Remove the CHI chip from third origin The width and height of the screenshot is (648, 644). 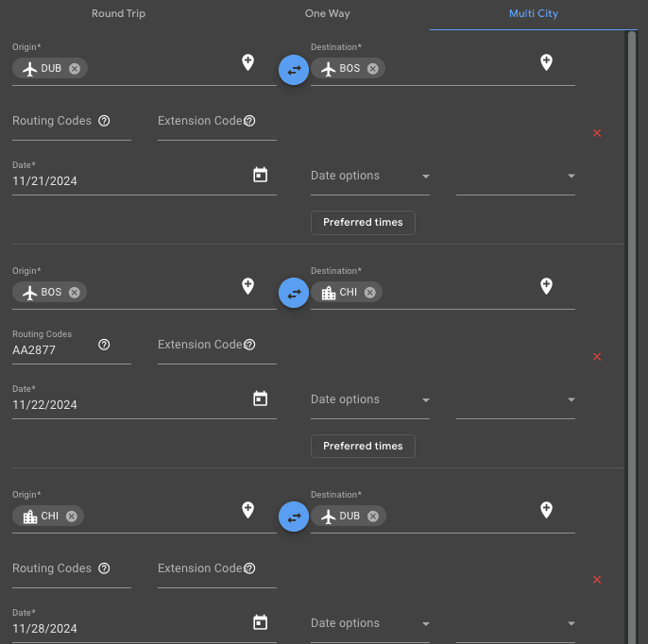(72, 517)
